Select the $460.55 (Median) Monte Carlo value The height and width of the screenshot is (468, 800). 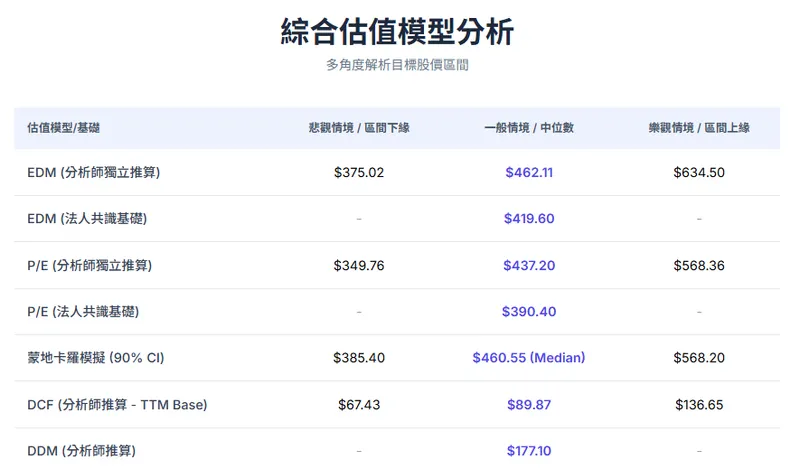coord(529,357)
